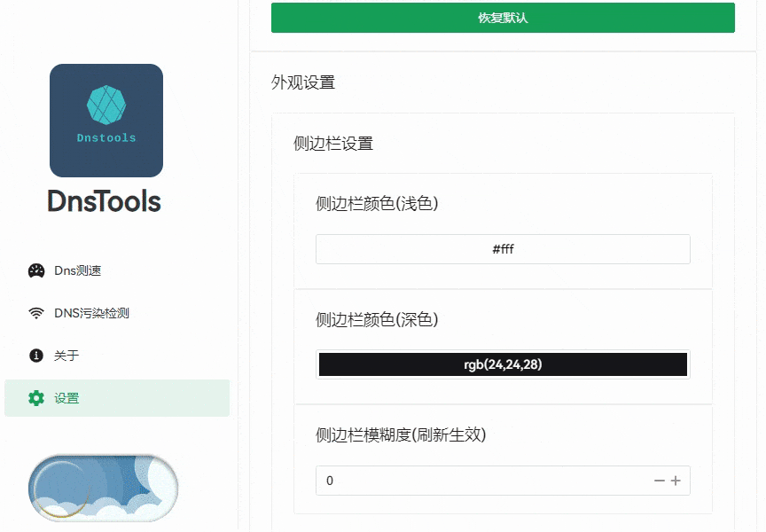Screen dimensions: 766x532
Task: Select the 侧边栏模糊度 value field showing 0
Action: click(x=488, y=481)
